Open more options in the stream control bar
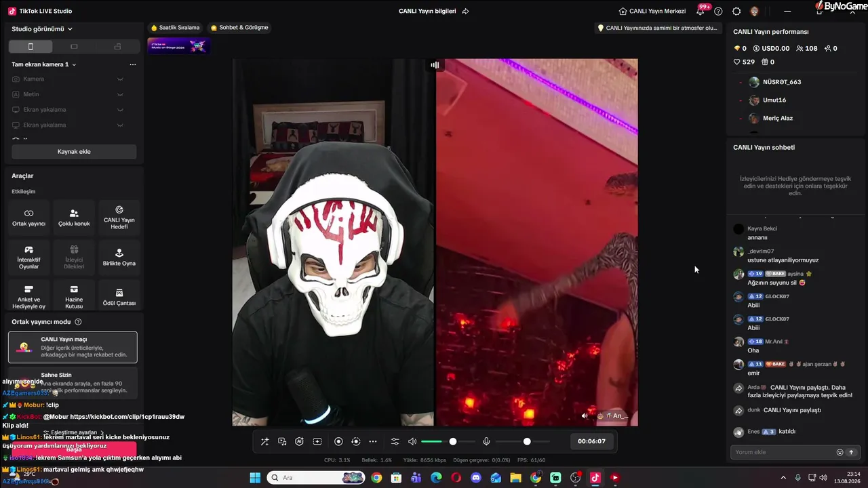Viewport: 868px width, 488px height. click(373, 441)
